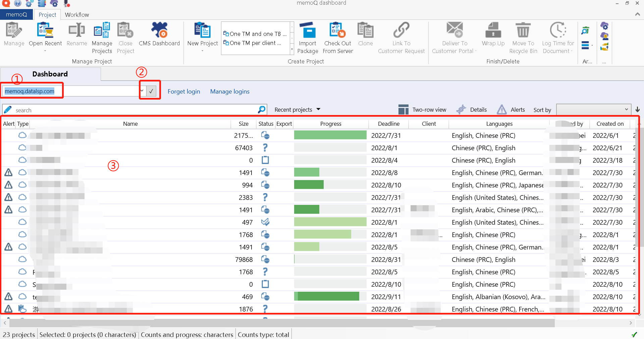The width and height of the screenshot is (644, 339).
Task: Toggle Two-row view
Action: pos(422,110)
